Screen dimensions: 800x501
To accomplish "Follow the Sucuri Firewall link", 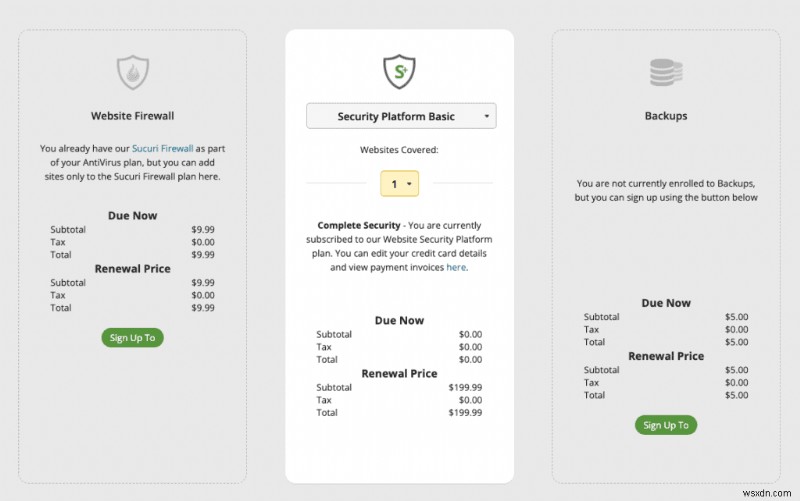I will [x=162, y=148].
